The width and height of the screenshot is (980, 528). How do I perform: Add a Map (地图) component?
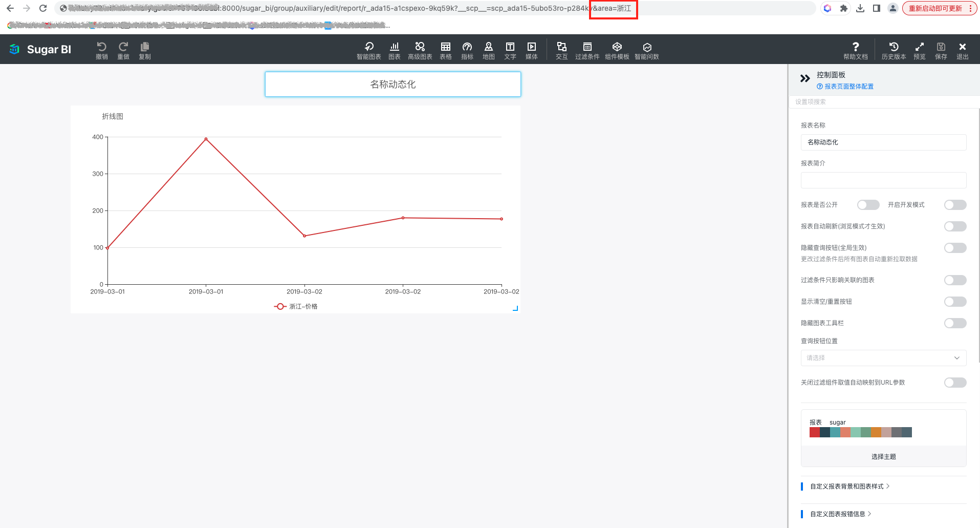point(488,50)
